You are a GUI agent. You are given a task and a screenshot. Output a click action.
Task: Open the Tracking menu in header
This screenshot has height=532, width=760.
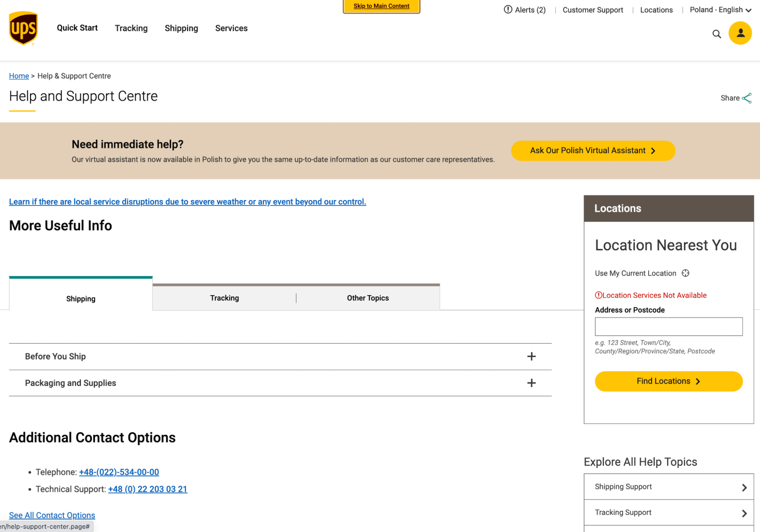pos(131,28)
